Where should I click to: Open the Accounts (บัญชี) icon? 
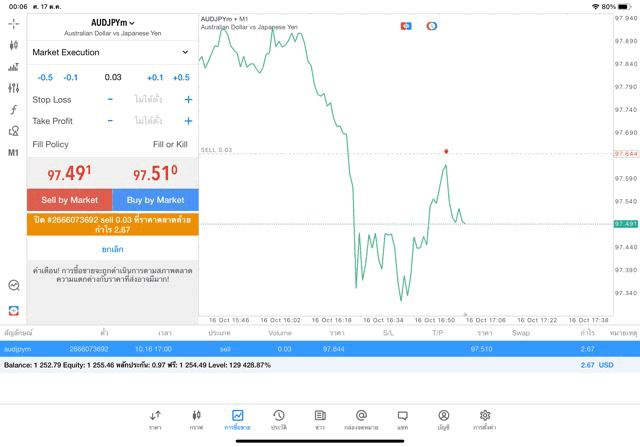[x=443, y=419]
